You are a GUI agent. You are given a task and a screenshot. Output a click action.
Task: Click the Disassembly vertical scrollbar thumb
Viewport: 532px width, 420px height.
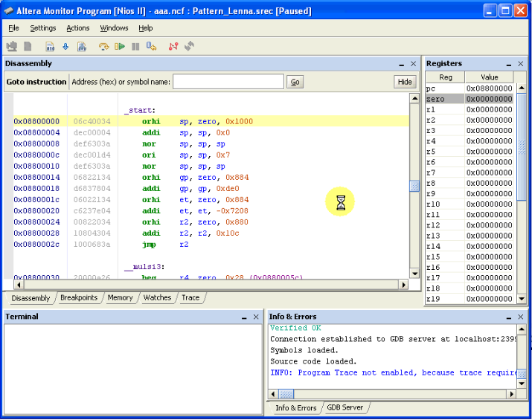point(414,186)
